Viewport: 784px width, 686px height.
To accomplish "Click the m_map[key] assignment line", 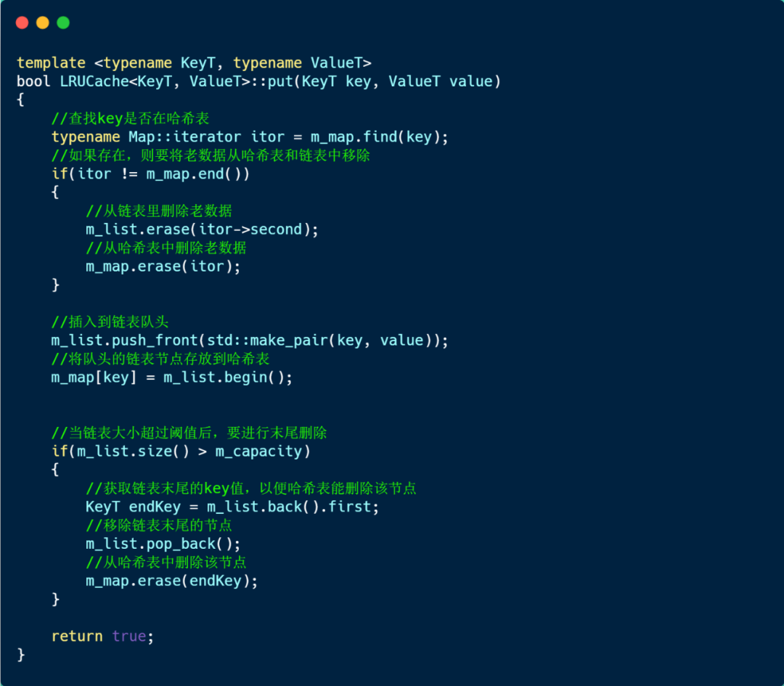I will [171, 377].
